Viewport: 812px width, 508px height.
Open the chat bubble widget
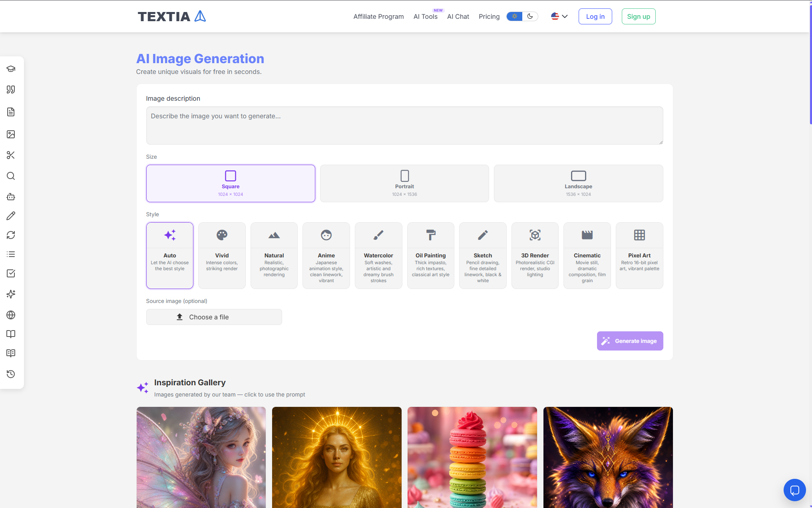click(794, 490)
